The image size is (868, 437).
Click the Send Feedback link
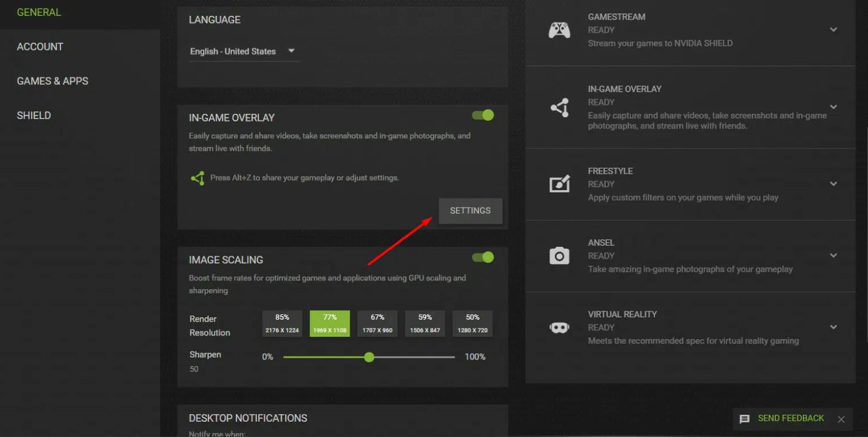tap(791, 418)
